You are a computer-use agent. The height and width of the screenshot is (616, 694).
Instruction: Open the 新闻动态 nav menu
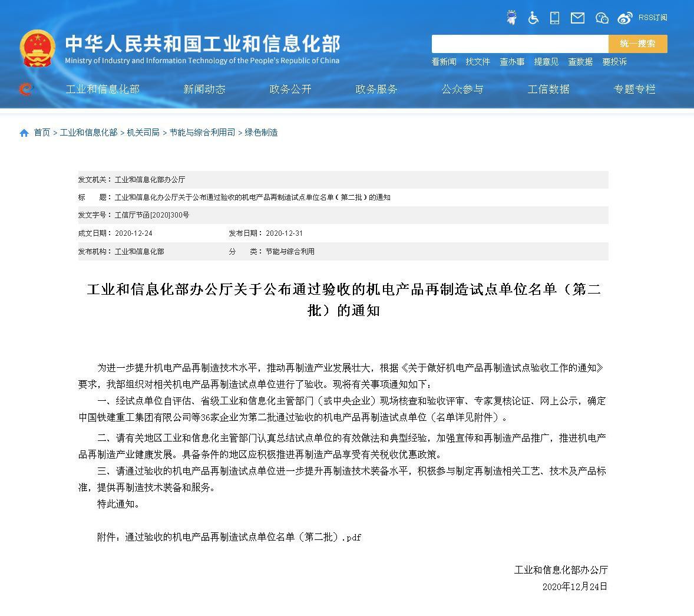pyautogui.click(x=204, y=90)
